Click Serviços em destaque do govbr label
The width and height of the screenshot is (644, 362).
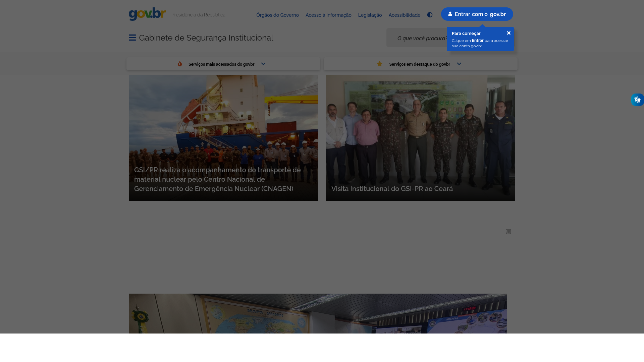click(x=420, y=64)
